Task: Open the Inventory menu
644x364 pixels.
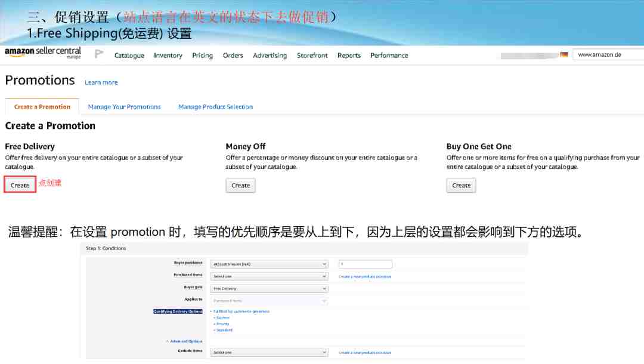Action: (168, 55)
